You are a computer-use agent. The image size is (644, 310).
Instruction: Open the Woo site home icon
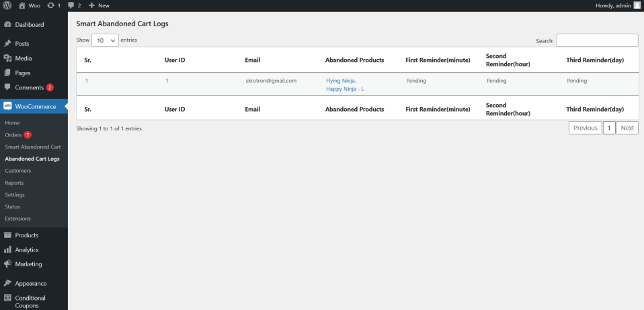tap(22, 5)
